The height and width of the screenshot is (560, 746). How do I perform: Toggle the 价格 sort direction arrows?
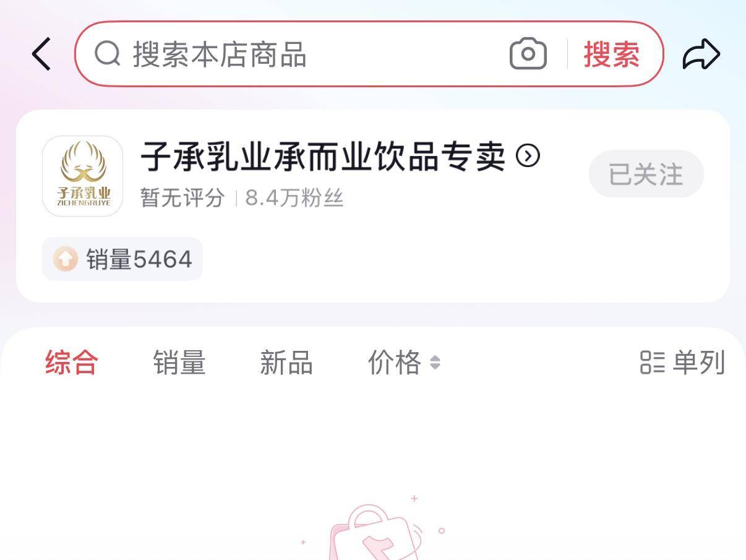tap(435, 362)
